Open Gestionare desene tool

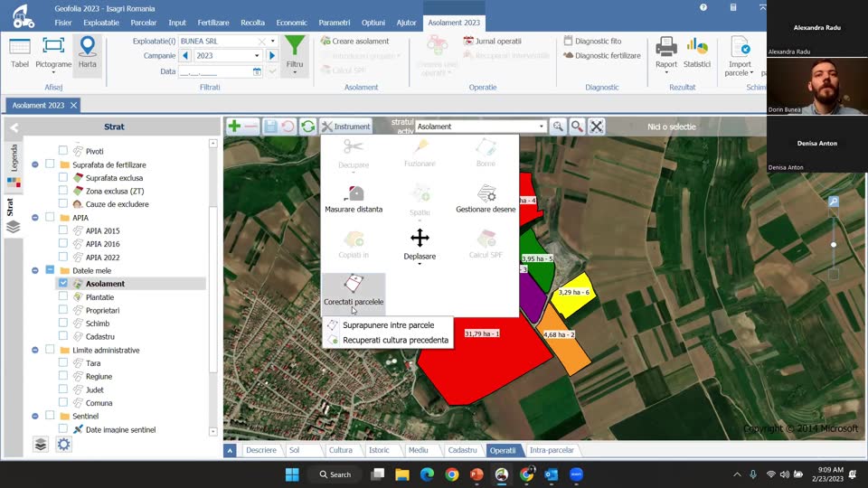pyautogui.click(x=486, y=199)
